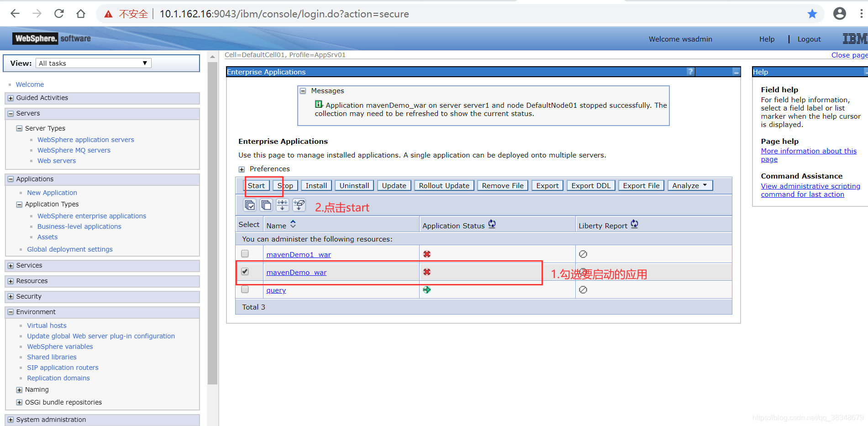Click the Start button
Image resolution: width=868 pixels, height=426 pixels.
[256, 185]
